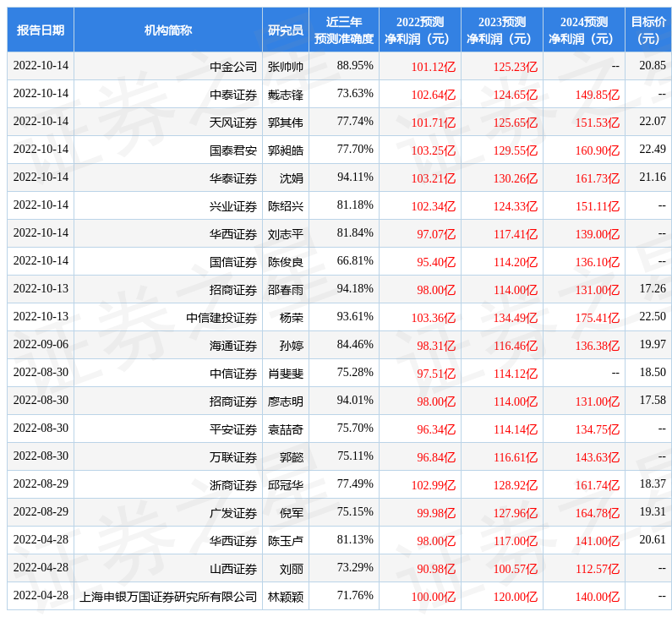This screenshot has width=672, height=617.
Task: Click 2024 profit forecast 112.57亿
Action: [x=598, y=569]
